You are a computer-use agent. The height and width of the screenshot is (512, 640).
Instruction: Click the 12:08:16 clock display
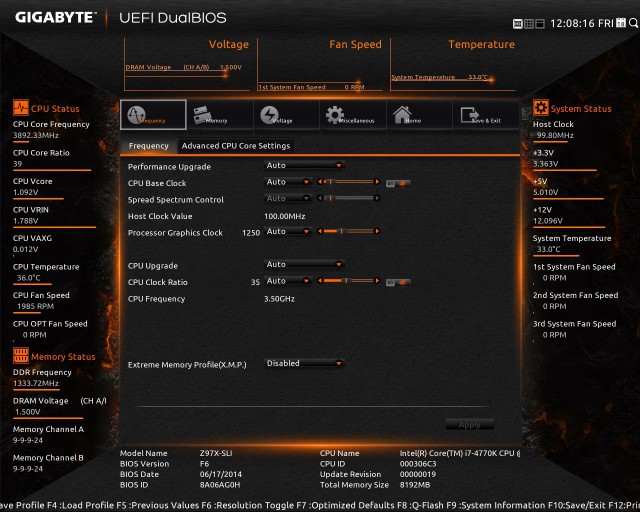[x=573, y=23]
